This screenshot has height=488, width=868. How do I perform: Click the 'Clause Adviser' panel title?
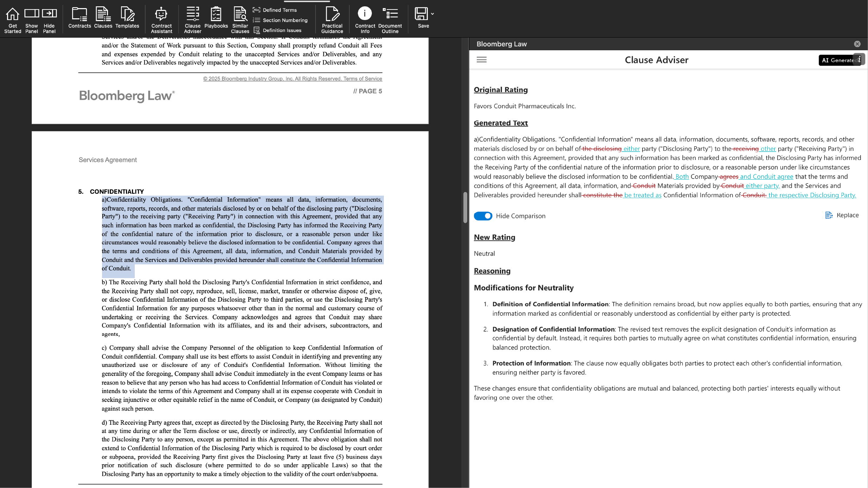click(x=657, y=60)
